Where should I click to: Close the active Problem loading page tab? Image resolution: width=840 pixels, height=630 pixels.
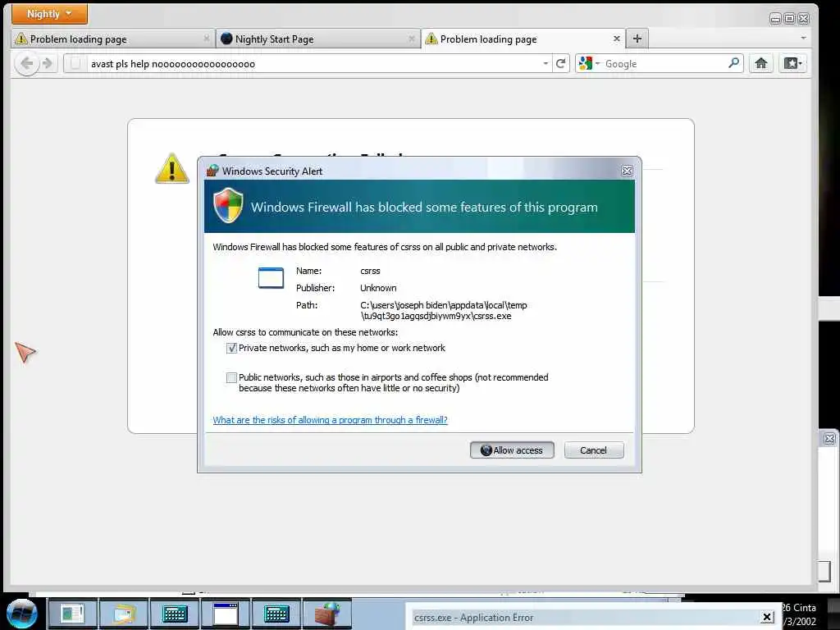pos(617,39)
